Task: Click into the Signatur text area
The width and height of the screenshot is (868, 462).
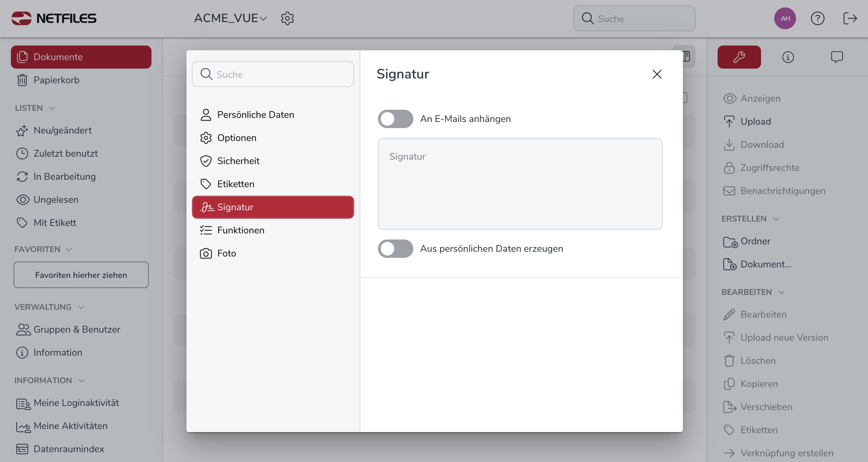Action: coord(520,183)
